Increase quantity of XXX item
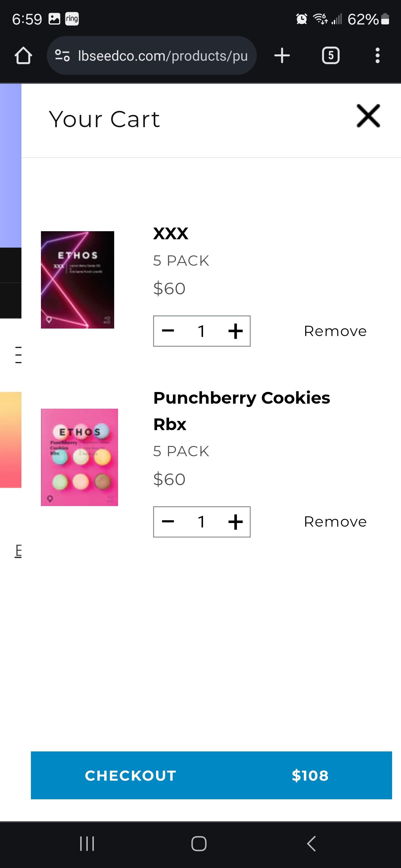Image resolution: width=401 pixels, height=868 pixels. pyautogui.click(x=235, y=331)
